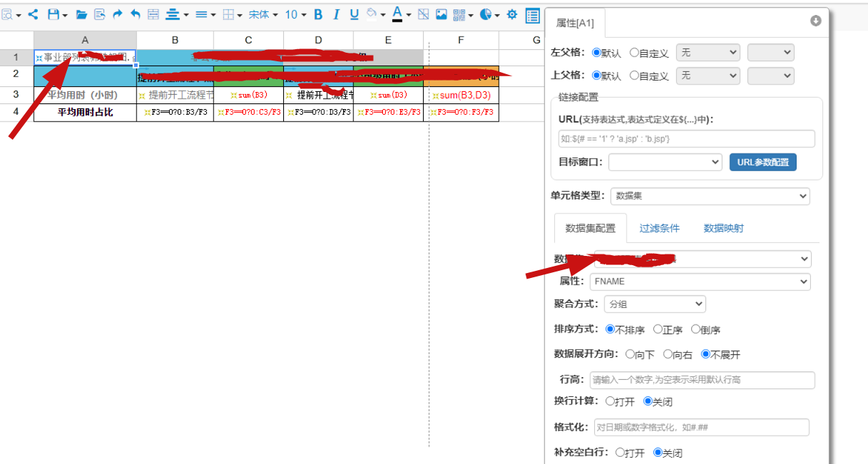Viewport: 868px width, 464px height.
Task: Redo the last action
Action: 118,14
